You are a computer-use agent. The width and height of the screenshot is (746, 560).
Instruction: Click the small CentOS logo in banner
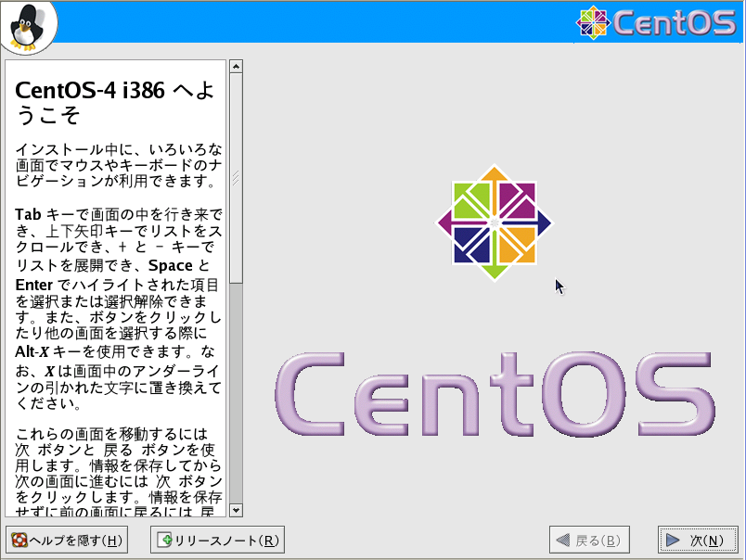[x=593, y=22]
